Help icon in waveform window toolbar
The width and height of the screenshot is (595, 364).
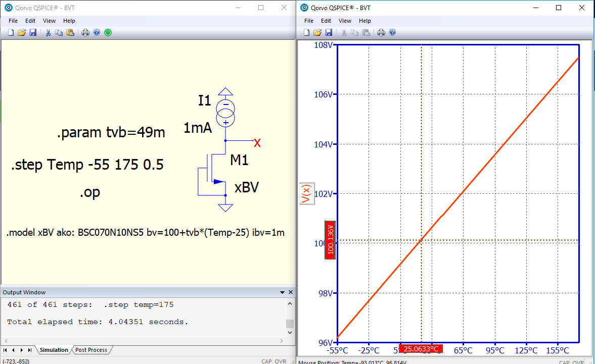pos(392,33)
